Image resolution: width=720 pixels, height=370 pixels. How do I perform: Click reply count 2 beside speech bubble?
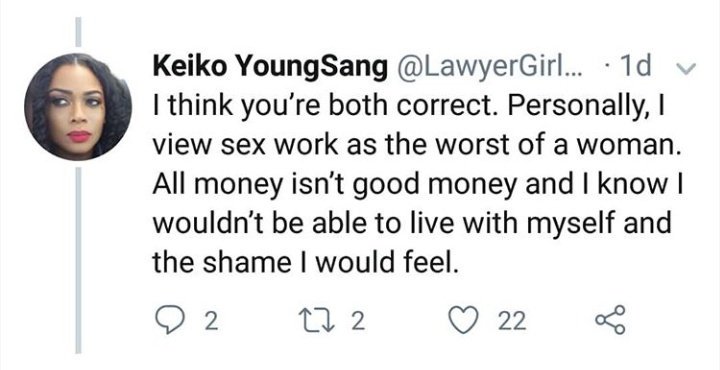tap(210, 321)
